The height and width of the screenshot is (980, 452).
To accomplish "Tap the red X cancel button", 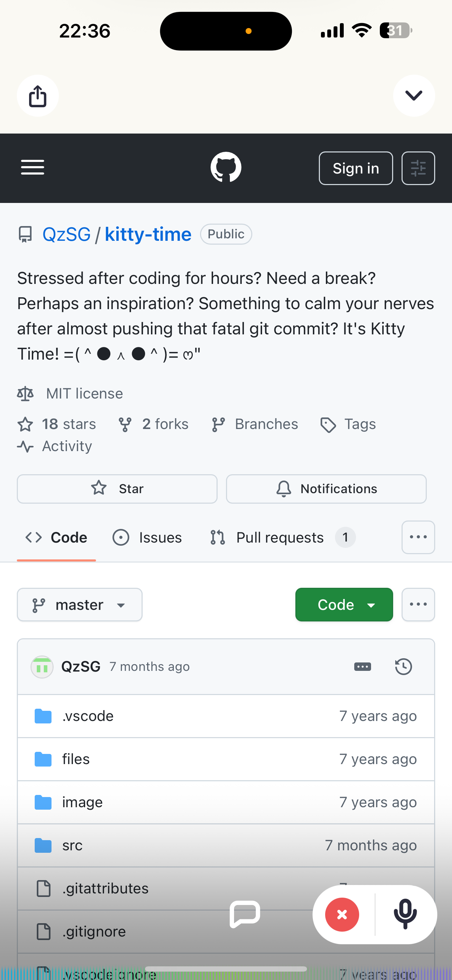I will pyautogui.click(x=342, y=914).
